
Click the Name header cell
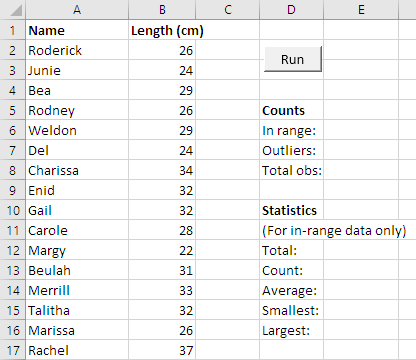click(77, 30)
